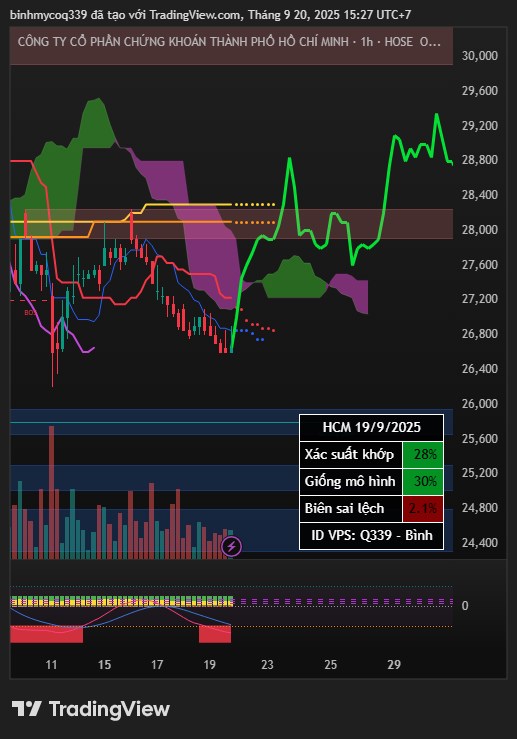Click date 11 on the time axis
Screen dimensions: 517x739
click(x=51, y=665)
